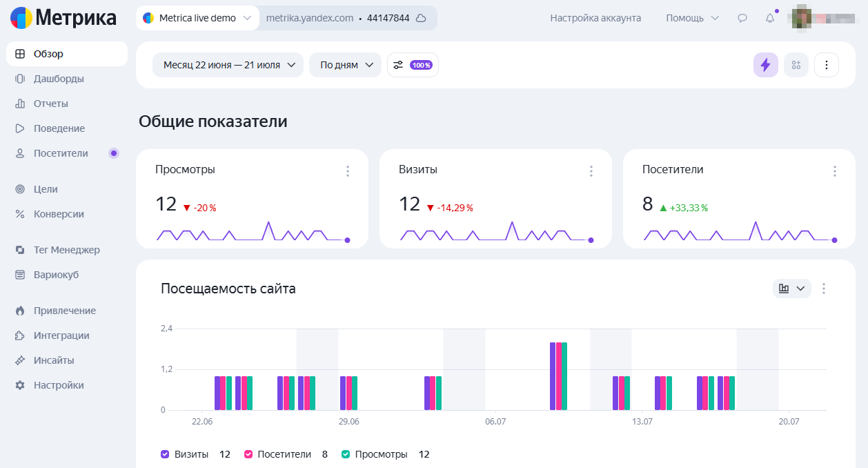This screenshot has height=468, width=868.
Task: Click the segmentation filter sliders icon
Action: click(x=398, y=65)
